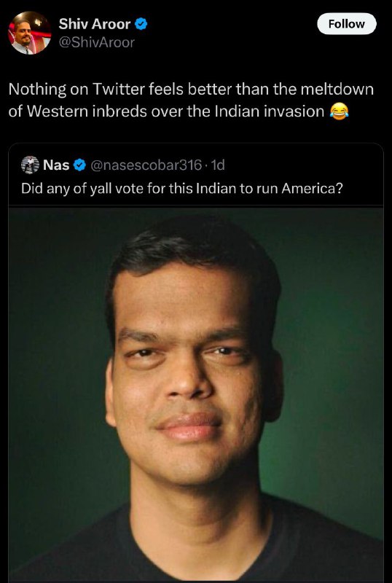The height and width of the screenshot is (583, 392).
Task: Click the 1d timestamp on quoted tweet
Action: click(x=218, y=165)
